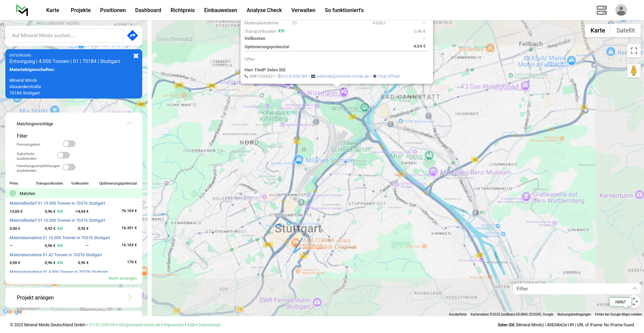
Task: Open the Dashboard menu item
Action: coord(148,10)
